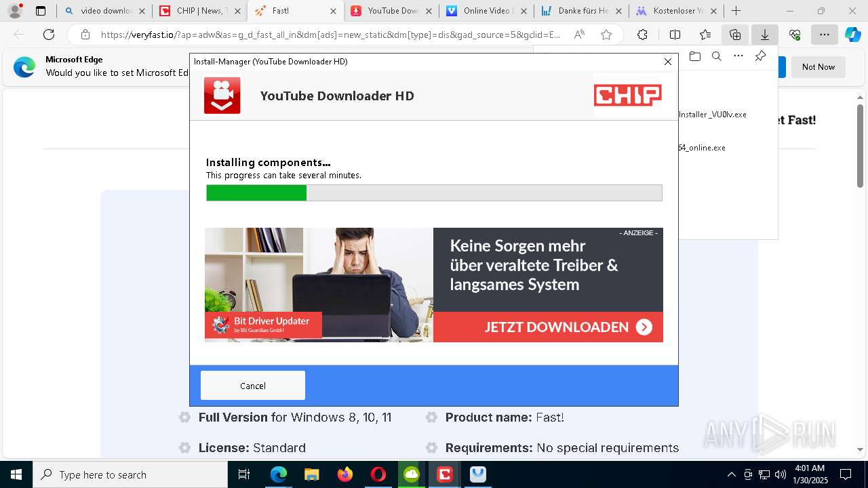Pin the Downloads panel
This screenshot has height=488, width=868.
pos(760,56)
